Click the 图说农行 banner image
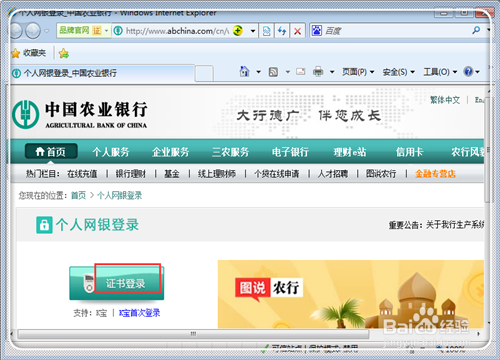 tap(351, 294)
